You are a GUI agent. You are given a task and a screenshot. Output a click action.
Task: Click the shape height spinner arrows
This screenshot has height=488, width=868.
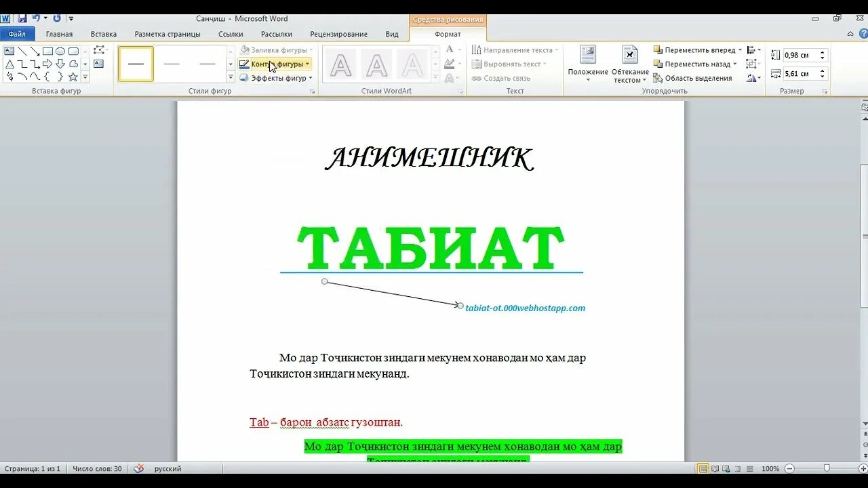pyautogui.click(x=823, y=55)
